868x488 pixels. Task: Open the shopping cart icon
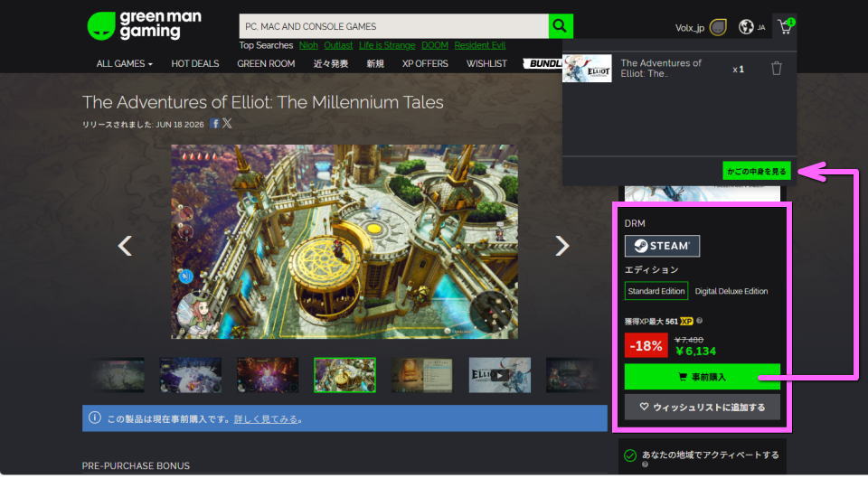click(784, 27)
